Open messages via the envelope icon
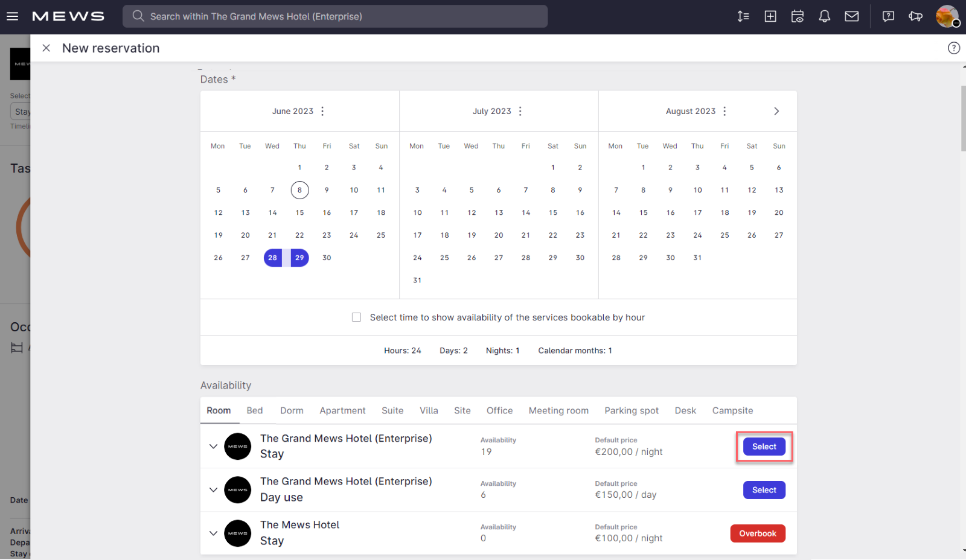 pyautogui.click(x=851, y=16)
